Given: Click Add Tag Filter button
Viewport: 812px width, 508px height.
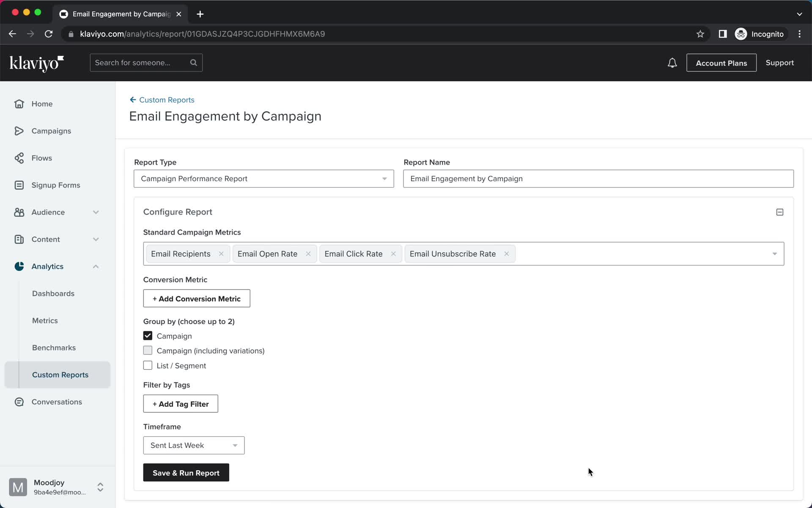Looking at the screenshot, I should 181,404.
